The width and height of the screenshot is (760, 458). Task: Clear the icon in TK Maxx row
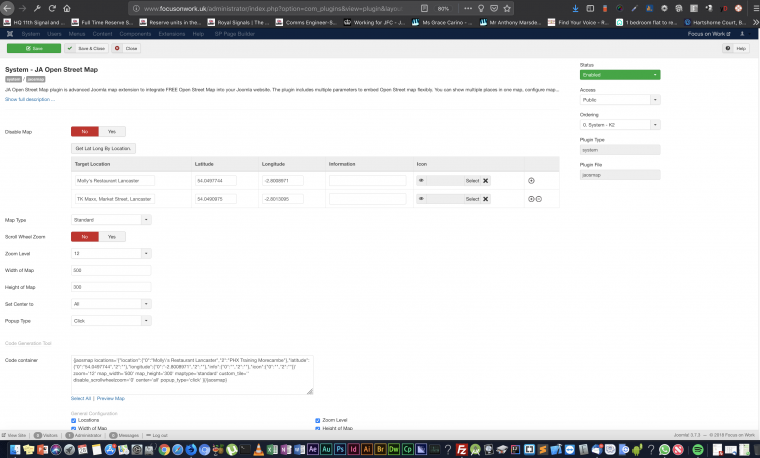pos(485,199)
